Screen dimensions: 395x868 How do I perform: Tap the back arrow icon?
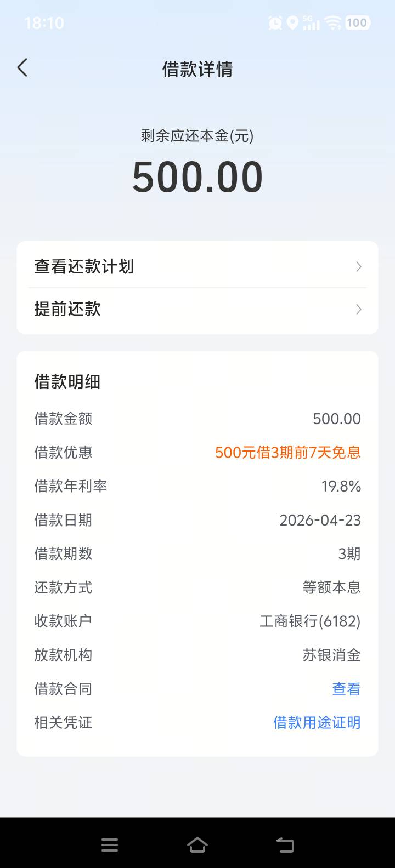tap(22, 68)
